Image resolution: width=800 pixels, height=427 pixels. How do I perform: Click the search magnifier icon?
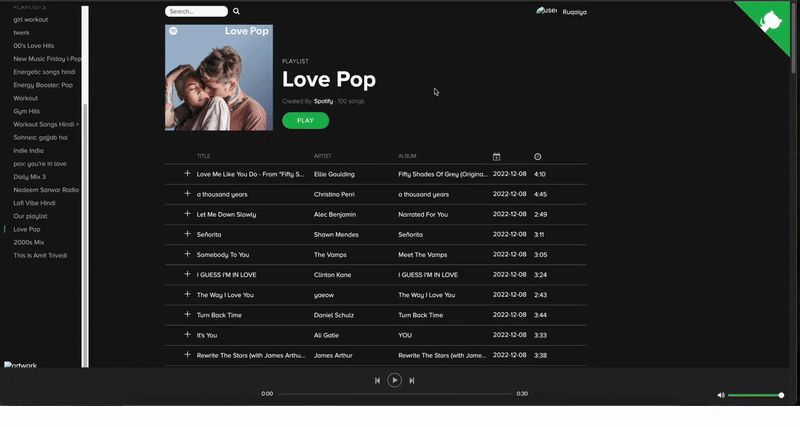click(x=236, y=12)
